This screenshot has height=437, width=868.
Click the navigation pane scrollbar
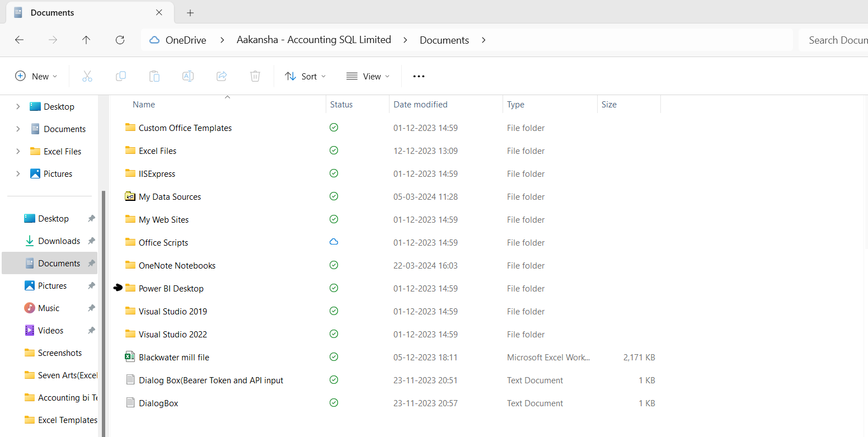click(x=103, y=313)
